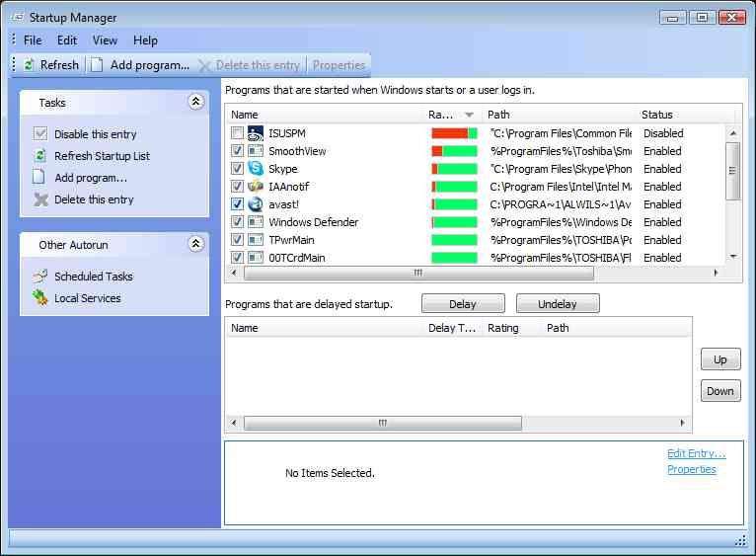
Task: Select the Windows Defender entry name
Action: pyautogui.click(x=314, y=222)
